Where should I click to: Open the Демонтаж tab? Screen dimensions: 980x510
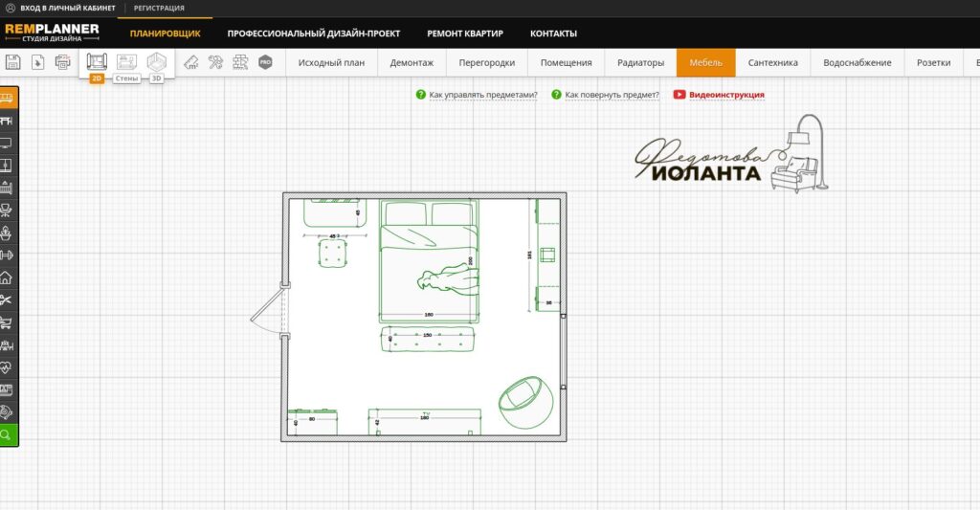412,62
